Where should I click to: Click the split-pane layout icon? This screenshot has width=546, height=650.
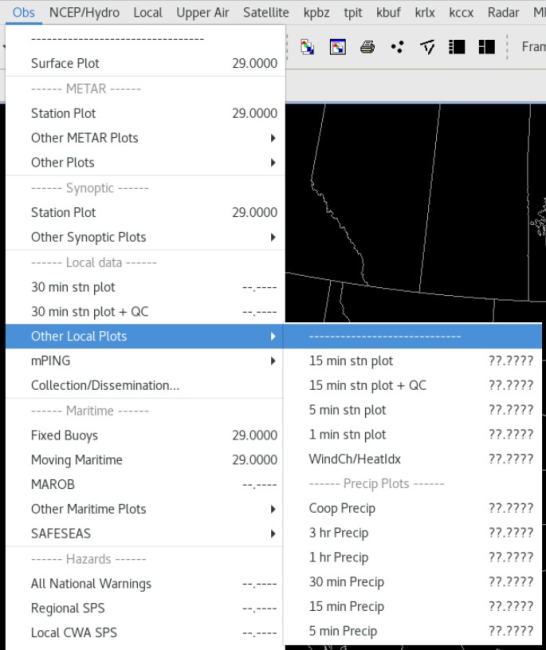coord(487,47)
